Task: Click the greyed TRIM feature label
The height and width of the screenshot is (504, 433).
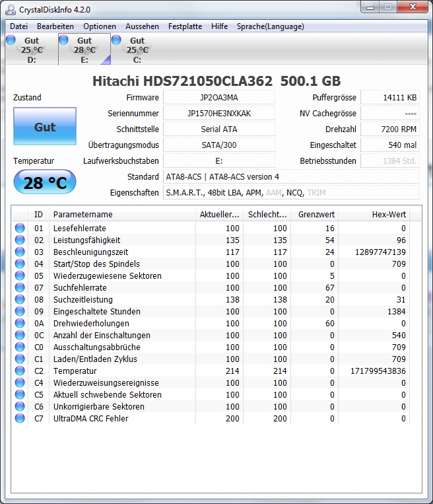Action: click(316, 192)
